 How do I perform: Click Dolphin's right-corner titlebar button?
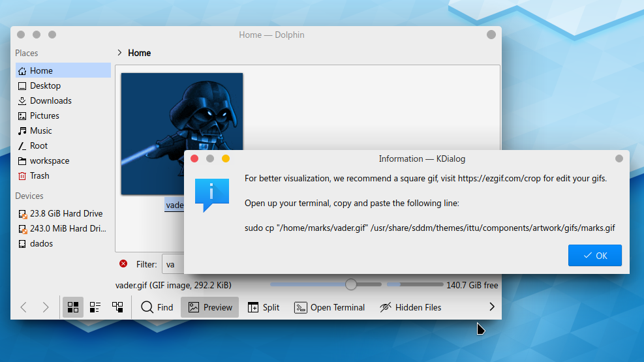(491, 35)
